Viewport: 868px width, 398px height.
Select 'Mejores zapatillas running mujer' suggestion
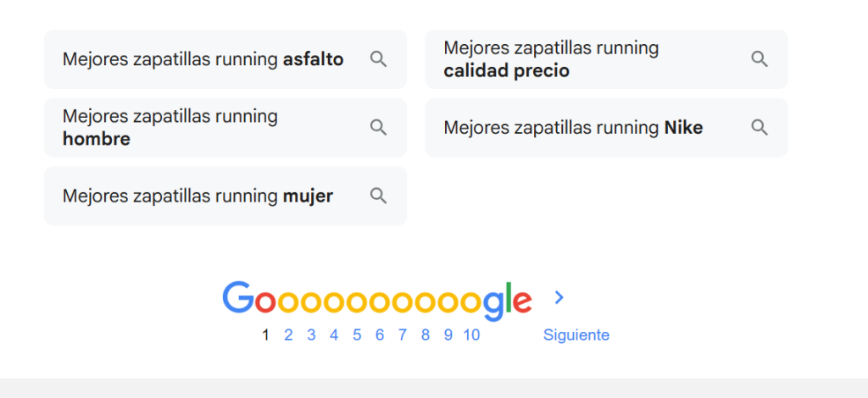pos(198,196)
